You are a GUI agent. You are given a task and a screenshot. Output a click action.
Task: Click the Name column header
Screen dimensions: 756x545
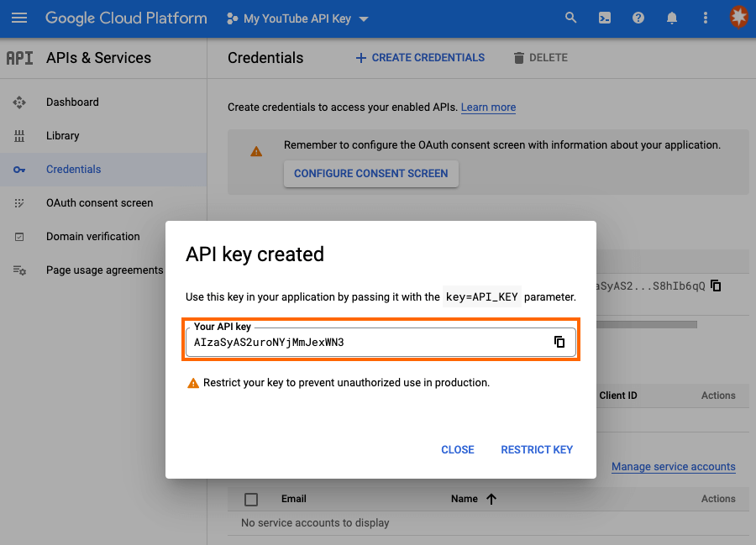click(465, 499)
